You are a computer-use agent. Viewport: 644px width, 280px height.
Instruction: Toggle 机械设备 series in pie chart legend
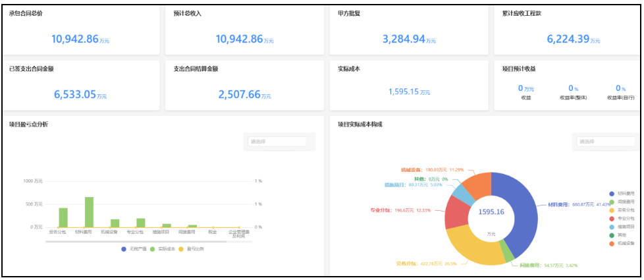click(x=622, y=244)
